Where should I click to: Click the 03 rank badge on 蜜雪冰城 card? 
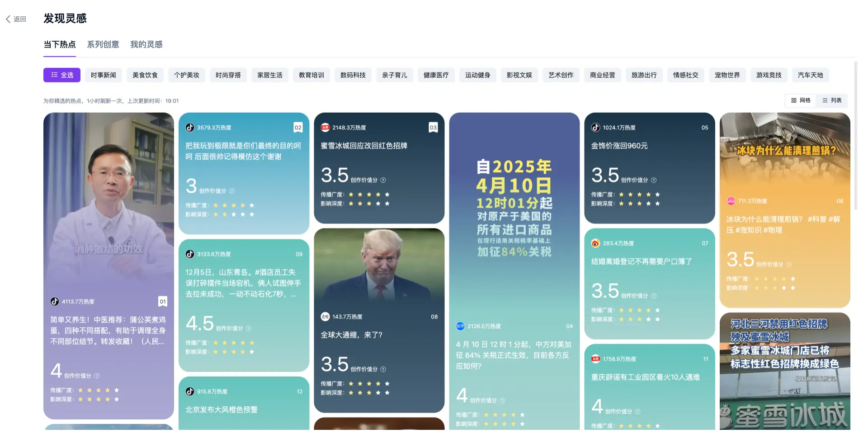[x=433, y=128]
